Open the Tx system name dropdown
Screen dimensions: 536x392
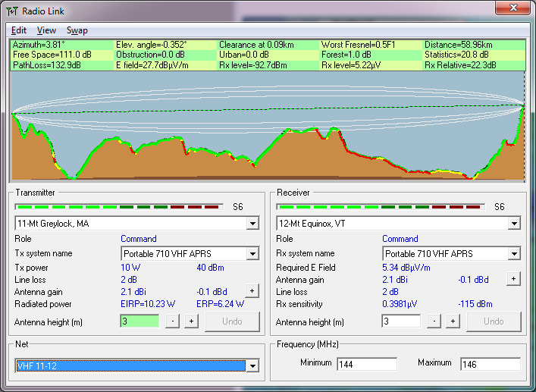pyautogui.click(x=252, y=253)
